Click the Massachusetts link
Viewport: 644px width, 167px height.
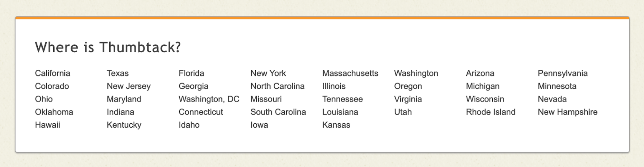click(350, 73)
